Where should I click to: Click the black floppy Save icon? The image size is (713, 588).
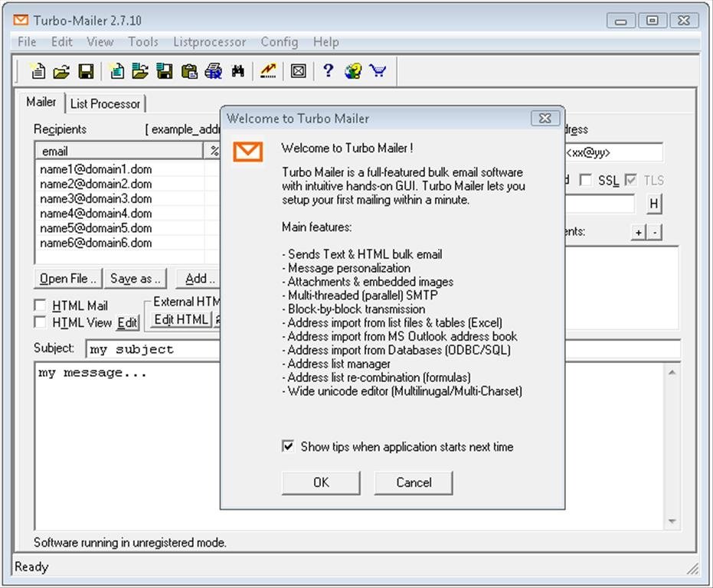pyautogui.click(x=86, y=71)
